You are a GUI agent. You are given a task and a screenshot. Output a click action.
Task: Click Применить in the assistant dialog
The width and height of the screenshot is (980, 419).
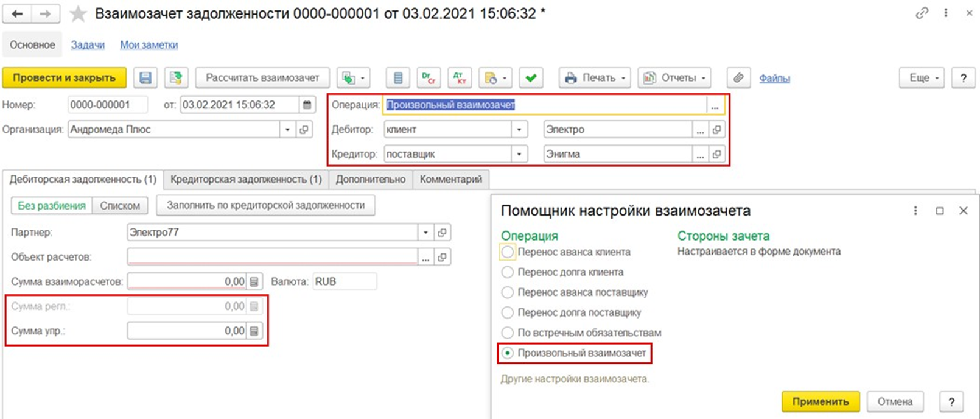click(820, 401)
